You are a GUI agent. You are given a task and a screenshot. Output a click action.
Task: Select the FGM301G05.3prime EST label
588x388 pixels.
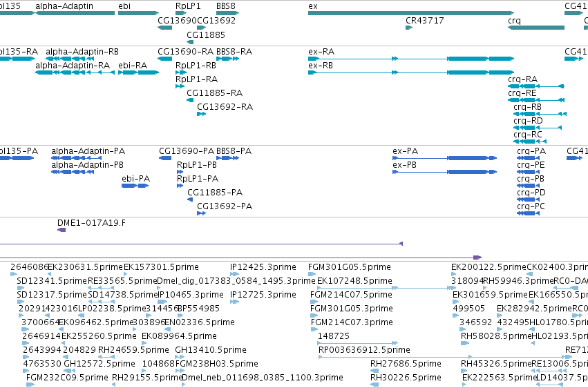pyautogui.click(x=352, y=309)
